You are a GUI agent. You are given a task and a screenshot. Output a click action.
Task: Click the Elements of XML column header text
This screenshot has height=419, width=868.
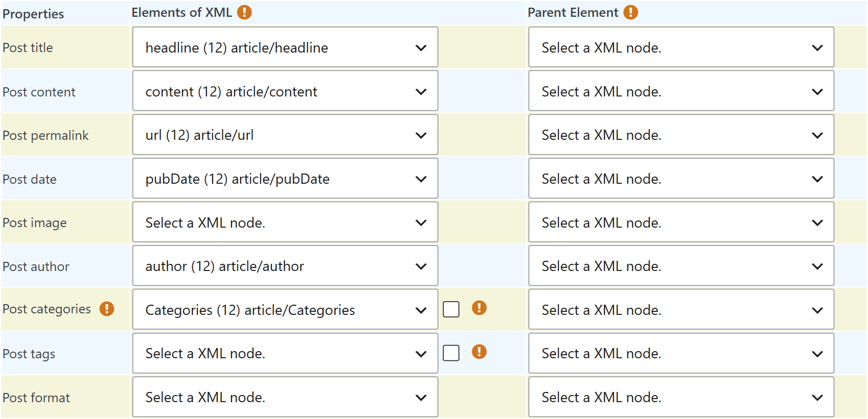pos(182,13)
